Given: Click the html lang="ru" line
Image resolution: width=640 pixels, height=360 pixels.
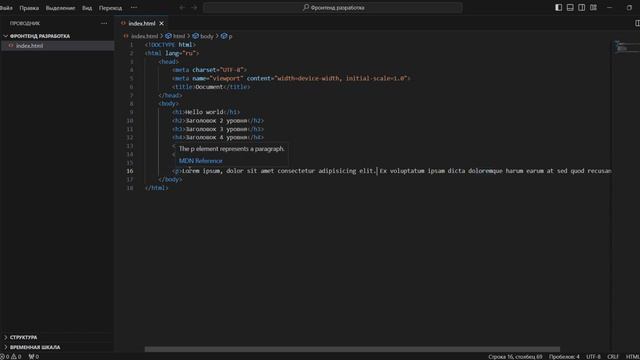Looking at the screenshot, I should click(172, 53).
